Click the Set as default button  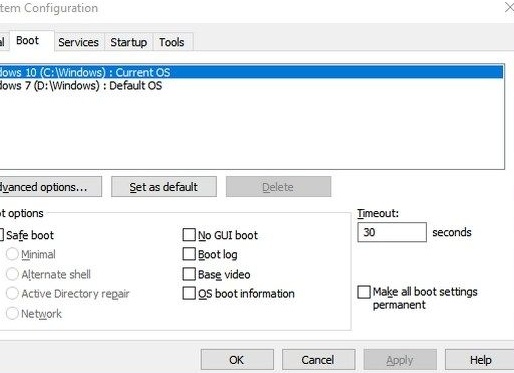pos(164,187)
